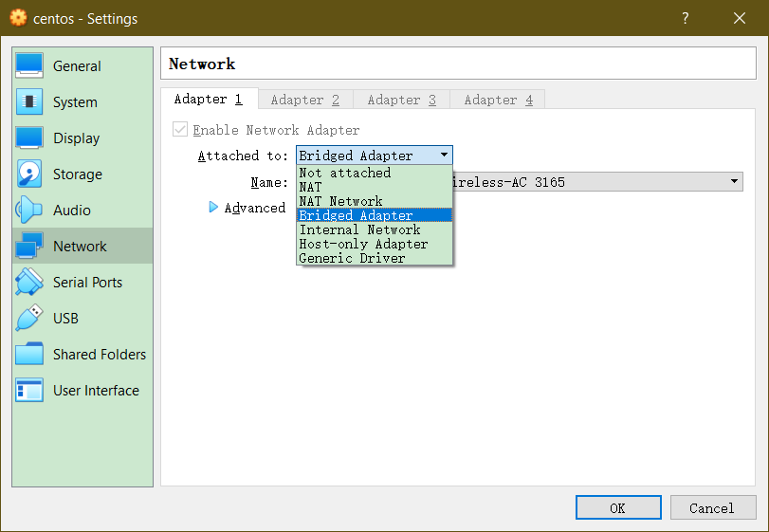This screenshot has height=532, width=769.
Task: Expand the Advanced section triangle
Action: tap(213, 208)
